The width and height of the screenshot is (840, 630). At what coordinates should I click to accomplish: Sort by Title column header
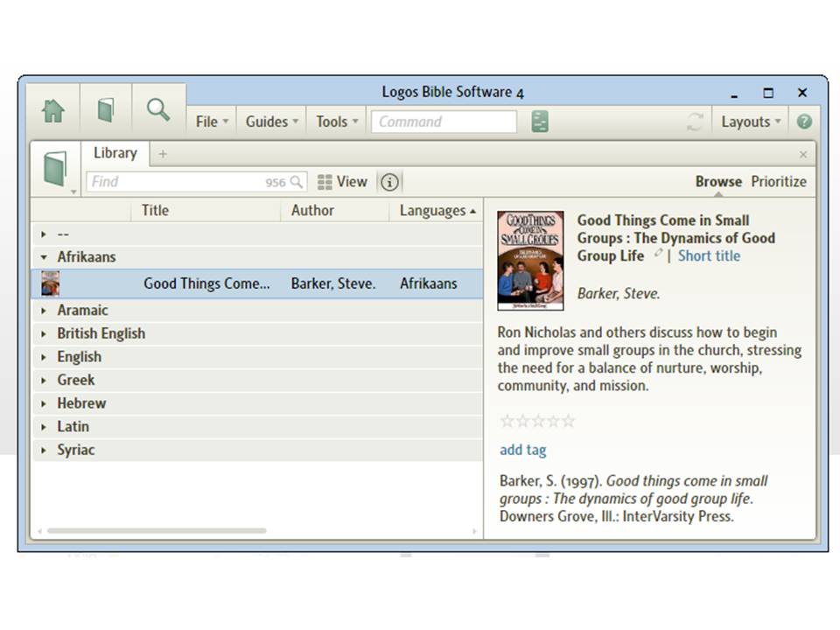206,211
